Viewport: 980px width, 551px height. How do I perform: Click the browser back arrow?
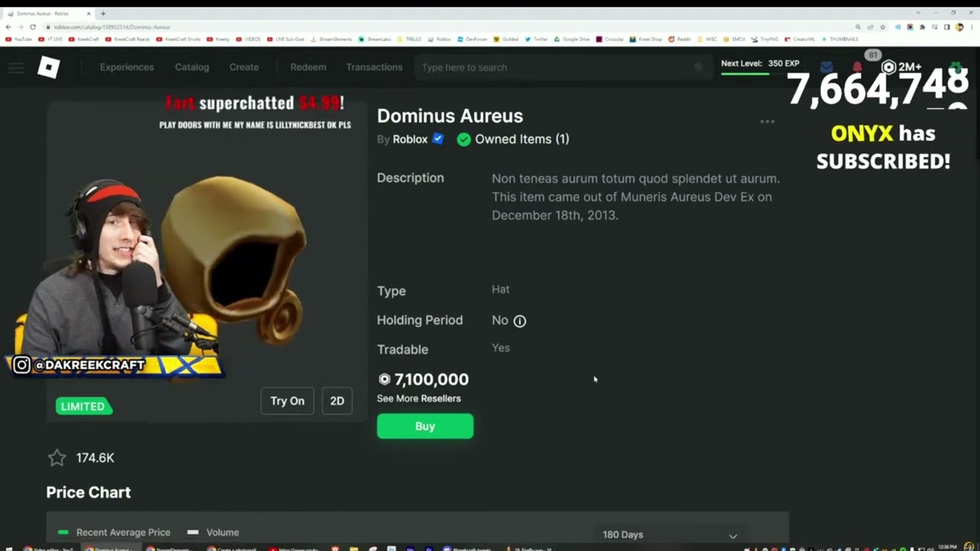pyautogui.click(x=9, y=27)
